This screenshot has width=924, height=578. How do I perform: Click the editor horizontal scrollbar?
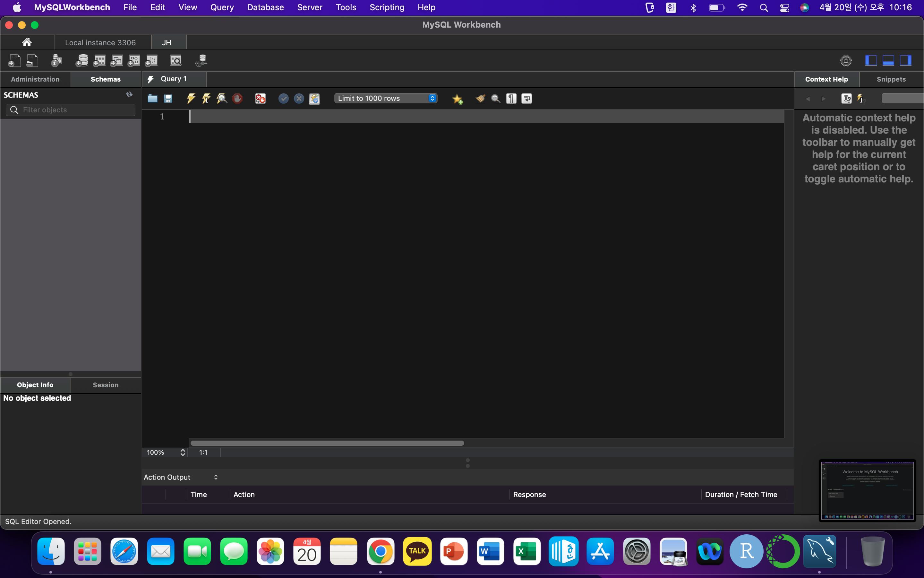coord(327,443)
